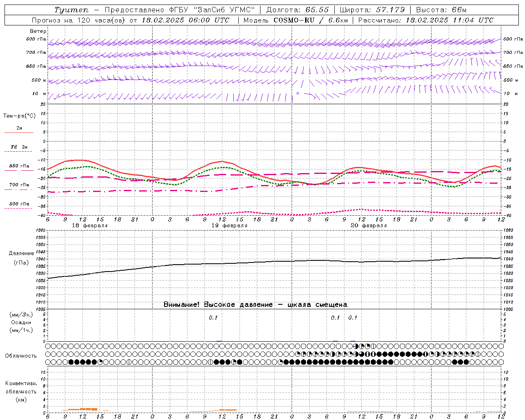Click the "(км)" unit under convective cloud label
The width and height of the screenshot is (525, 420).
pyautogui.click(x=21, y=399)
